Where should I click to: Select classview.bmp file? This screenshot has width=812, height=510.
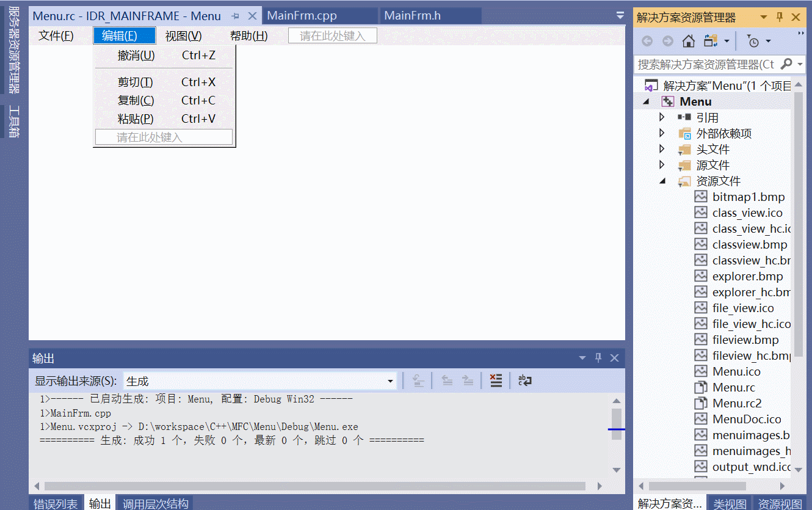(x=742, y=244)
